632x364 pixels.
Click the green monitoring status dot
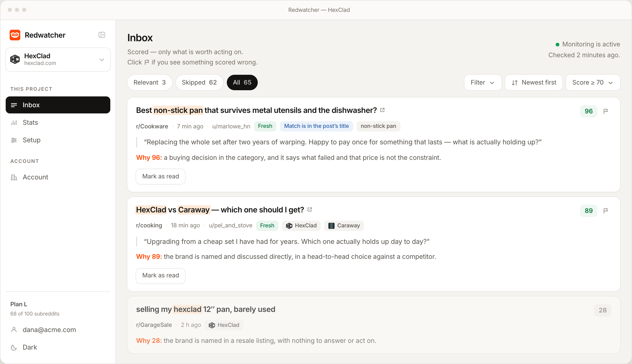pos(558,45)
